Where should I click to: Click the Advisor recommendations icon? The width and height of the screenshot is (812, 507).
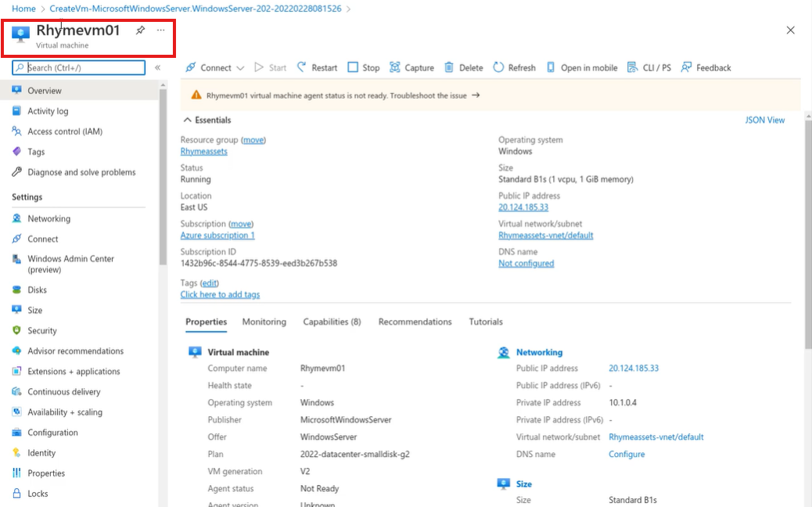(x=16, y=351)
